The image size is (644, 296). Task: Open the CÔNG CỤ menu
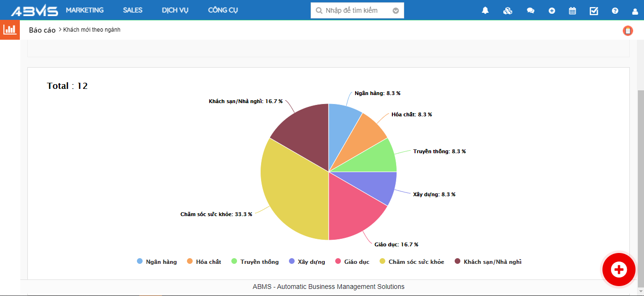[x=223, y=10]
